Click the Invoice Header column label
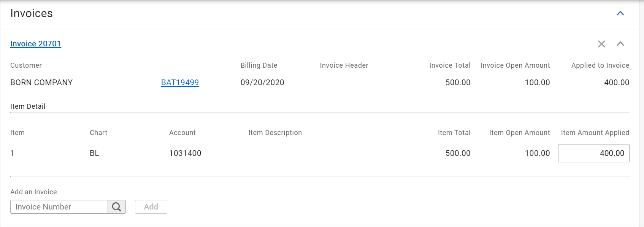 (344, 65)
